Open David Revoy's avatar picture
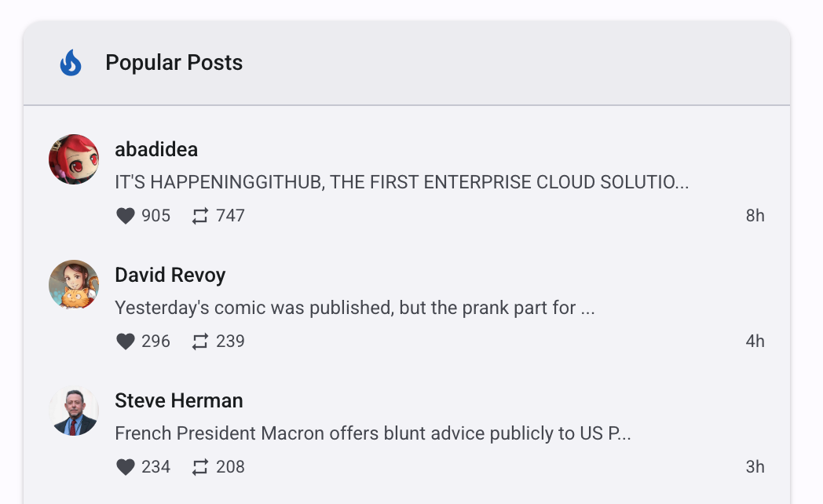823x504 pixels. tap(74, 285)
